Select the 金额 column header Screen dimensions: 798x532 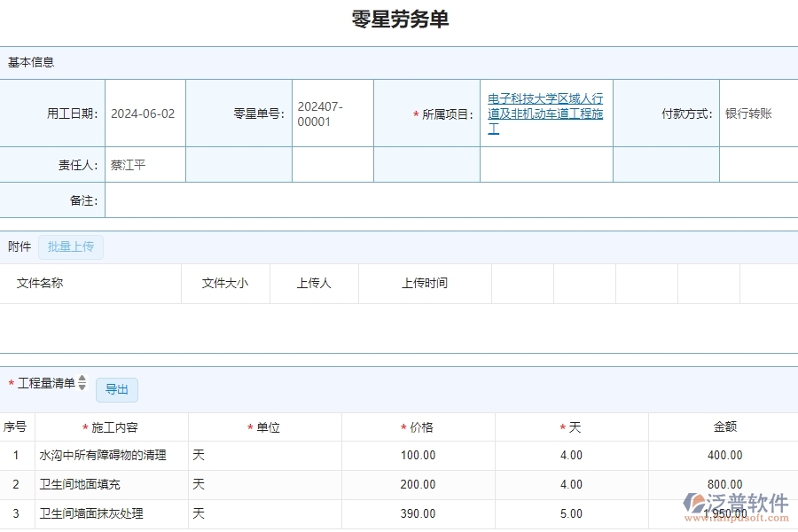(x=726, y=426)
